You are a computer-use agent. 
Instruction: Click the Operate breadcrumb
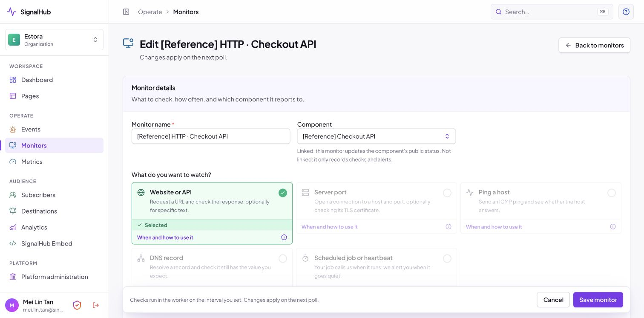[x=150, y=12]
